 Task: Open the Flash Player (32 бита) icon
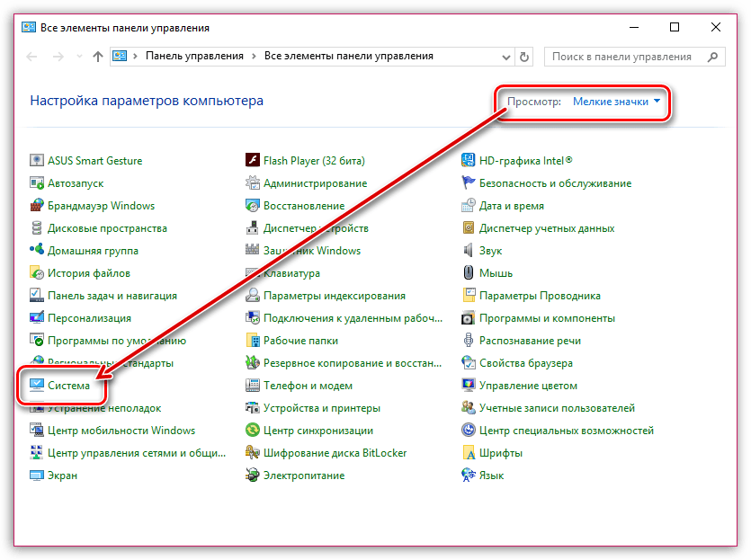(x=253, y=161)
